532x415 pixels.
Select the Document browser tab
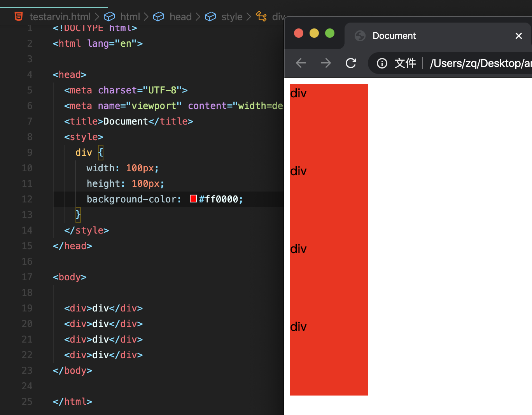click(438, 36)
